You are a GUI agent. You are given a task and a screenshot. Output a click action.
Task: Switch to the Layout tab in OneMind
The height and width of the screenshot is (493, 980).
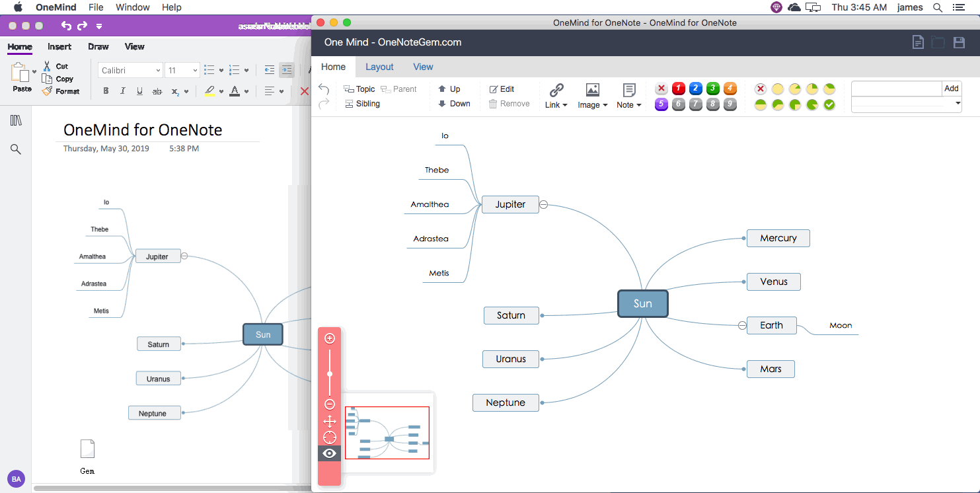point(379,67)
